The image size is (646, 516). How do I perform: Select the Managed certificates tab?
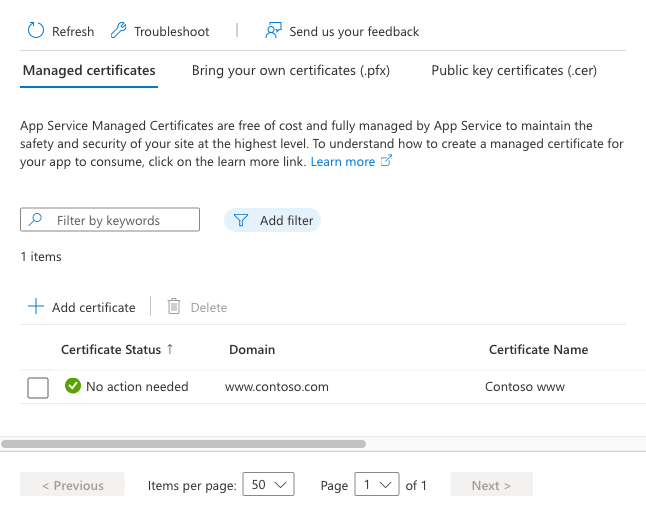click(x=89, y=70)
